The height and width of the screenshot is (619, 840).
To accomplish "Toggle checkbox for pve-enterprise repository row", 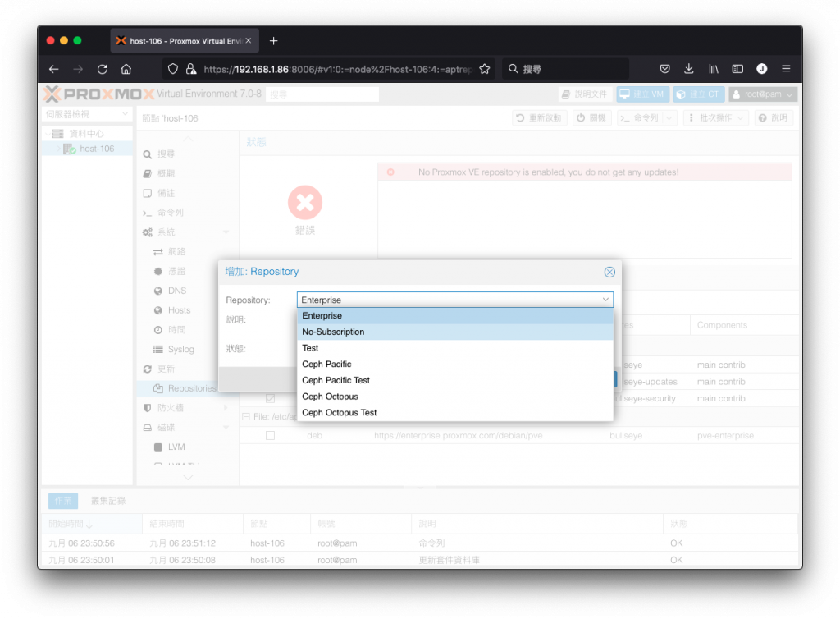I will tap(270, 436).
